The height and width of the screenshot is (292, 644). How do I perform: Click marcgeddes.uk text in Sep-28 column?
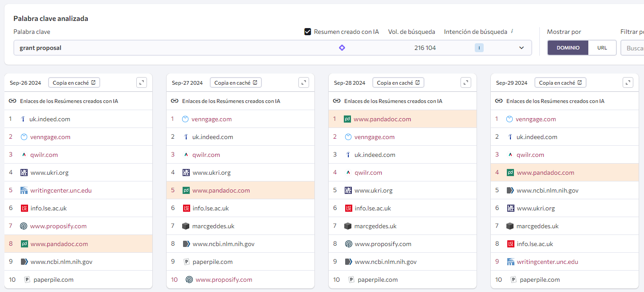[x=375, y=226]
